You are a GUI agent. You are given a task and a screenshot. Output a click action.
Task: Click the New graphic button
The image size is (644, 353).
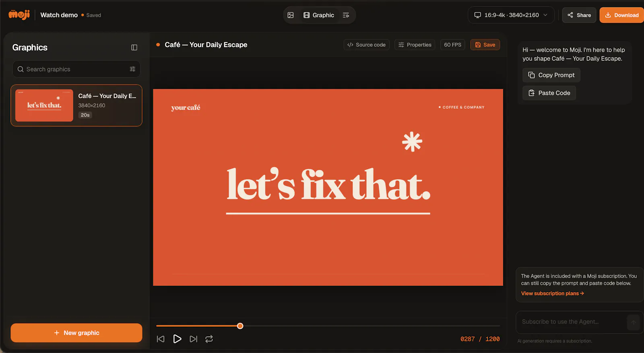pos(76,333)
